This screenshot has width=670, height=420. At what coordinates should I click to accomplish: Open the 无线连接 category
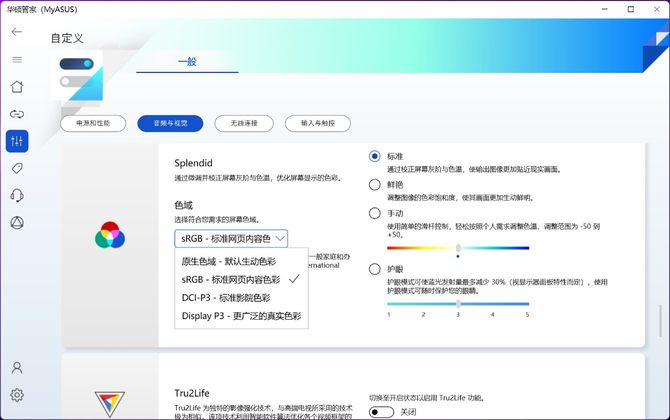[x=244, y=123]
